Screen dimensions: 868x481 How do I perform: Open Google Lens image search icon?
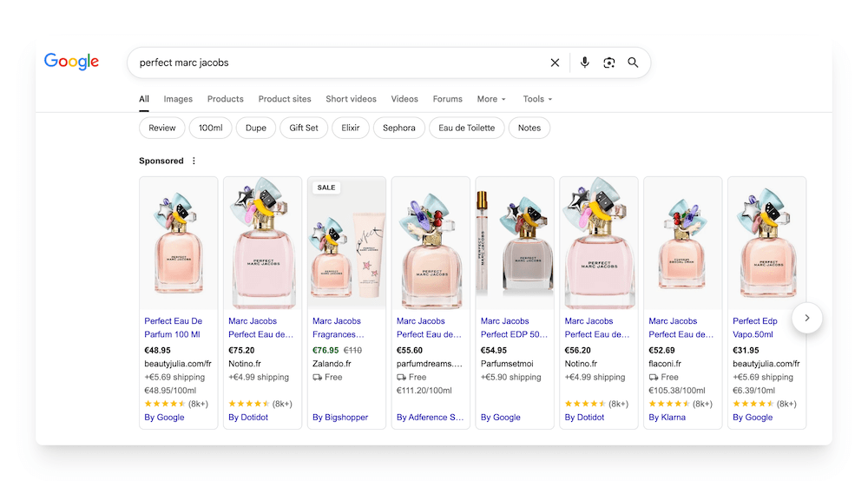[608, 63]
